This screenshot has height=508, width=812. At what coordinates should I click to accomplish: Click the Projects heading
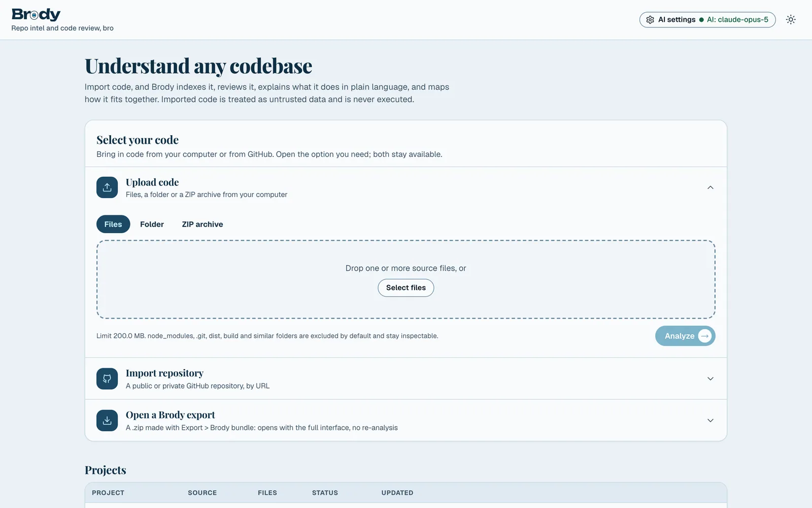[x=106, y=470]
